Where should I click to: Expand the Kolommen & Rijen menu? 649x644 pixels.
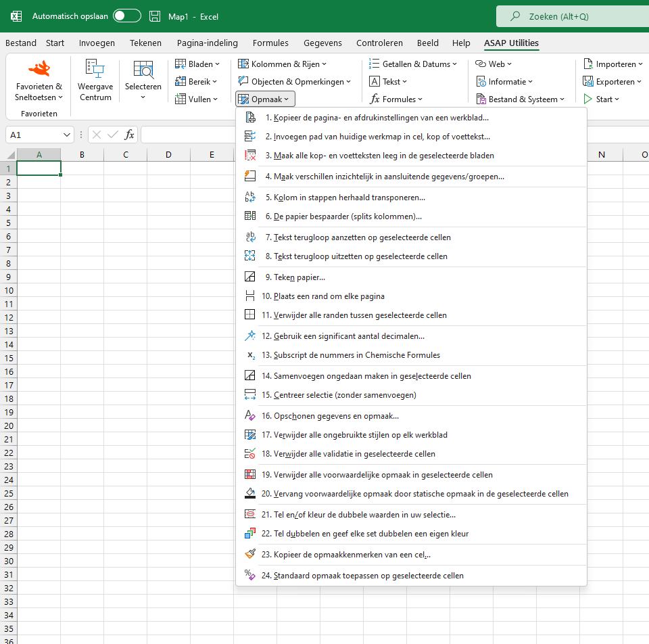(x=282, y=64)
